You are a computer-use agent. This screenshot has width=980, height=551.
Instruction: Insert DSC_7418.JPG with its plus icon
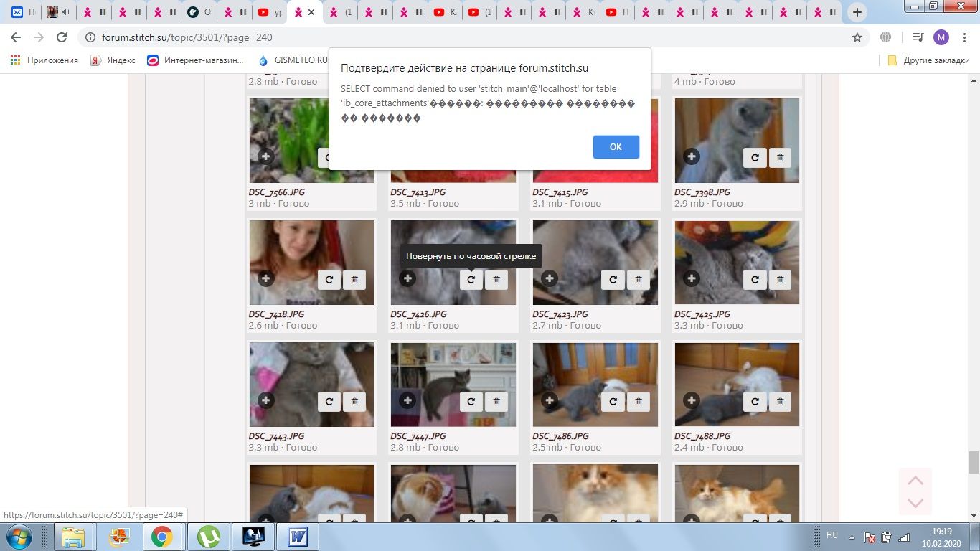click(265, 278)
